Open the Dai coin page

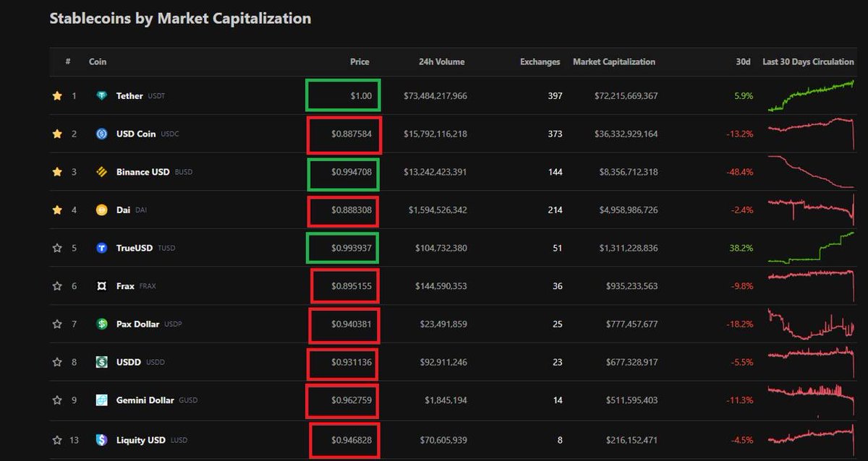point(123,210)
